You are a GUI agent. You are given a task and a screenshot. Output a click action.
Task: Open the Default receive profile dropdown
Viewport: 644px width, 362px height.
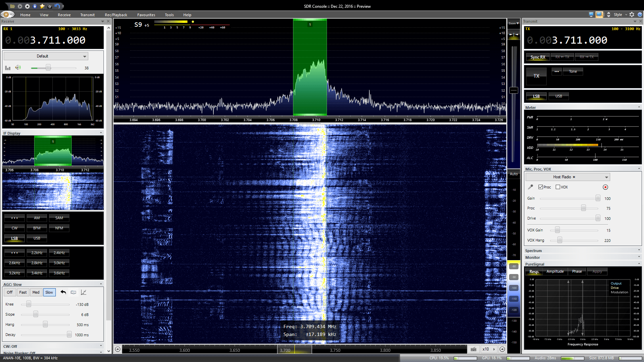pyautogui.click(x=46, y=56)
